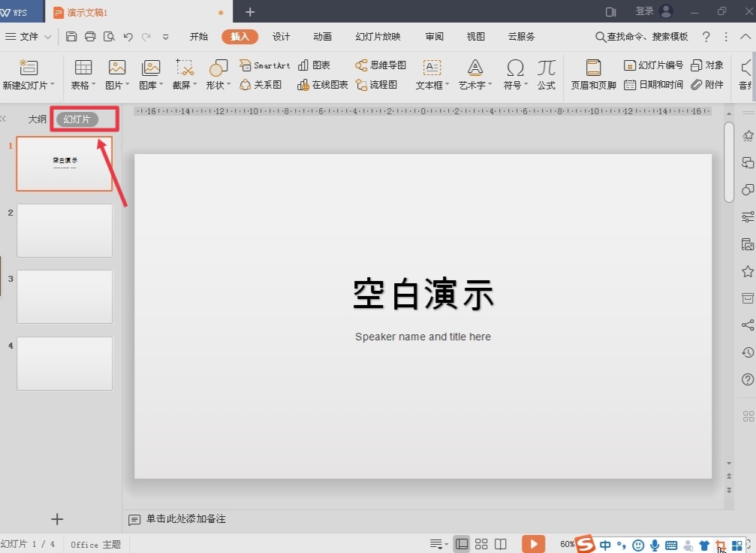
Task: Click the add slide plus button below thumbnails
Action: [57, 519]
